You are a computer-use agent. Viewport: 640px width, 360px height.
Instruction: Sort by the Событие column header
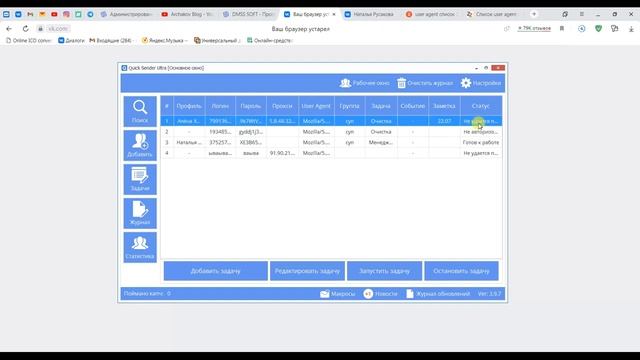413,106
